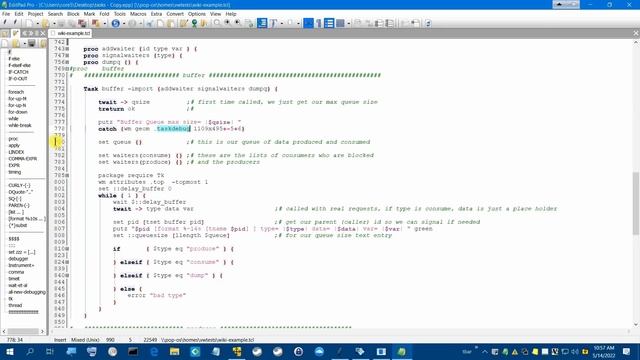Click the New file toolbar icon
The image size is (640, 360).
tap(29, 23)
